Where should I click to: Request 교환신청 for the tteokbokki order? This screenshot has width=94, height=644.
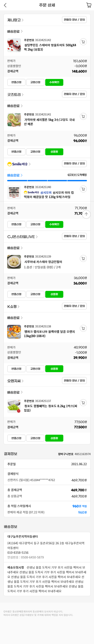point(35,224)
